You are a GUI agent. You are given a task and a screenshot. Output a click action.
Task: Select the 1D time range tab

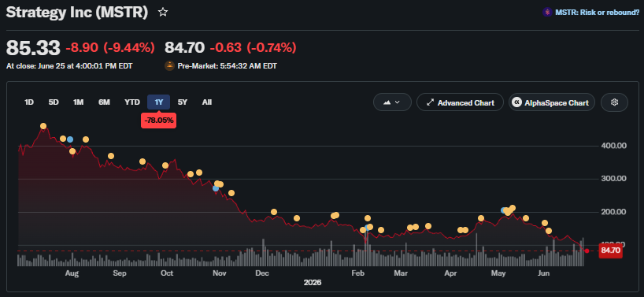29,102
